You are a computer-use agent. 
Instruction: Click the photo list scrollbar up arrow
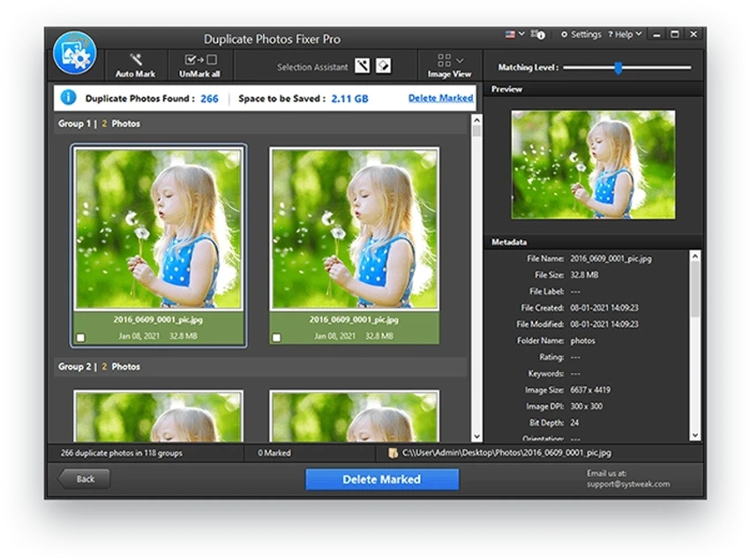click(476, 120)
